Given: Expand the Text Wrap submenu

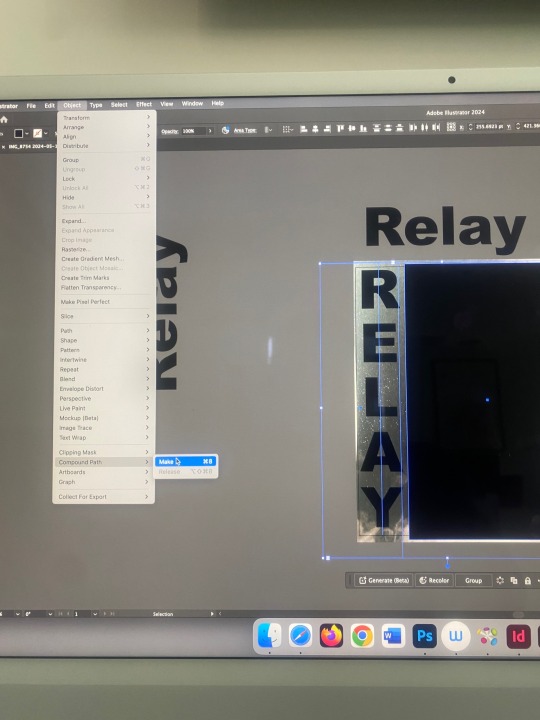Looking at the screenshot, I should coord(103,438).
